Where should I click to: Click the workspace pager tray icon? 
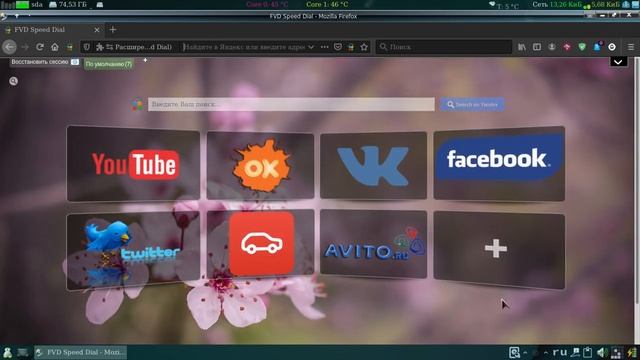(x=617, y=353)
